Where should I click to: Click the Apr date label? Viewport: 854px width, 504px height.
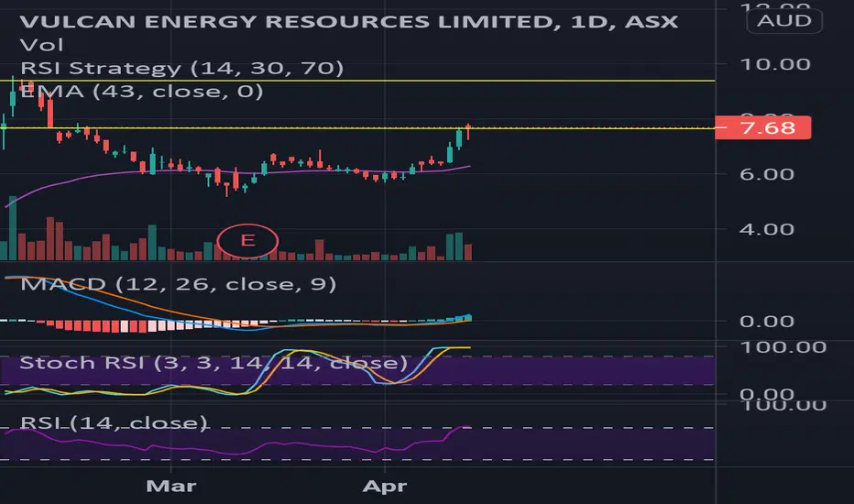385,486
